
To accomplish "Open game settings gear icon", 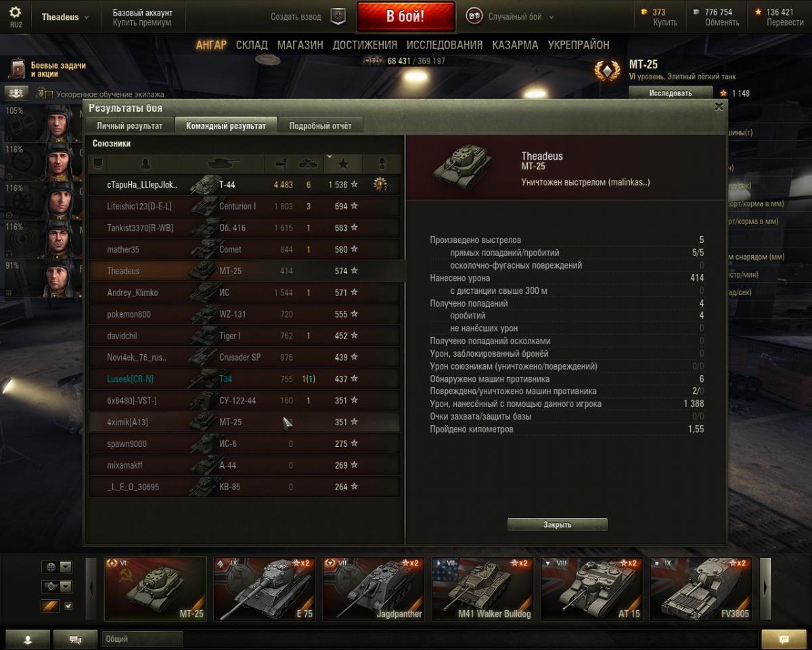I will [15, 12].
